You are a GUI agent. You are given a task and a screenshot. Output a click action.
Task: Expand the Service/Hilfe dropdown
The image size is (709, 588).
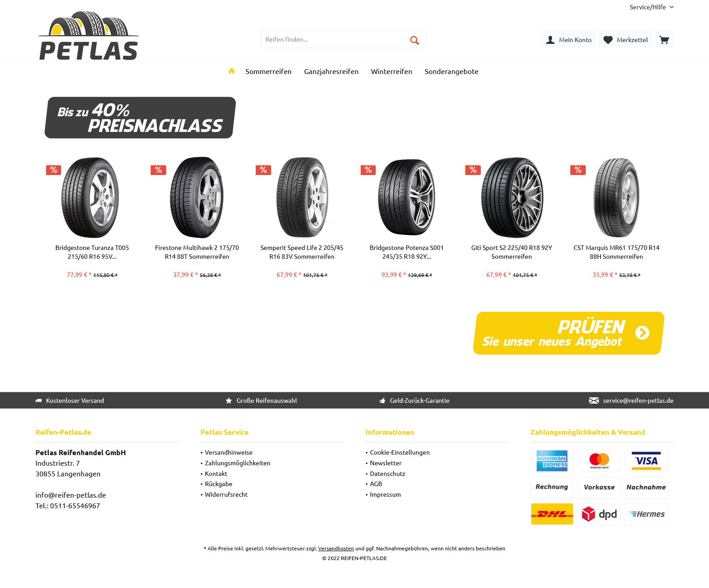pyautogui.click(x=651, y=7)
